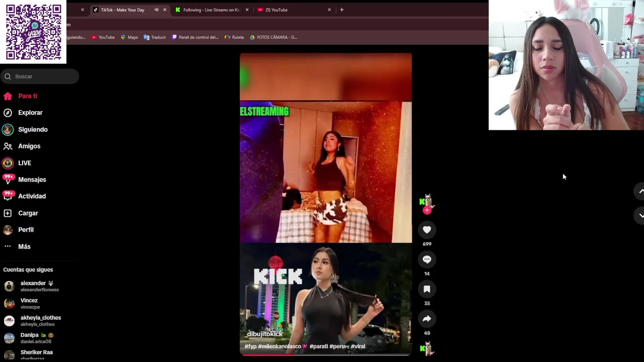Switch to the (5) YouTube tab

tap(276, 10)
